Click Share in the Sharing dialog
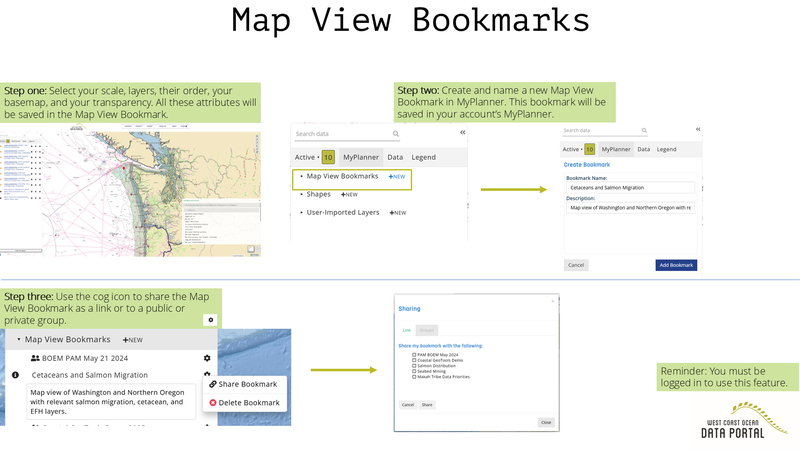The height and width of the screenshot is (450, 800). (427, 405)
